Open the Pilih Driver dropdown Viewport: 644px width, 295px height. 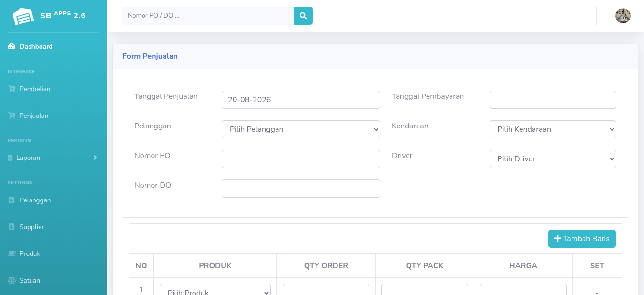point(552,159)
